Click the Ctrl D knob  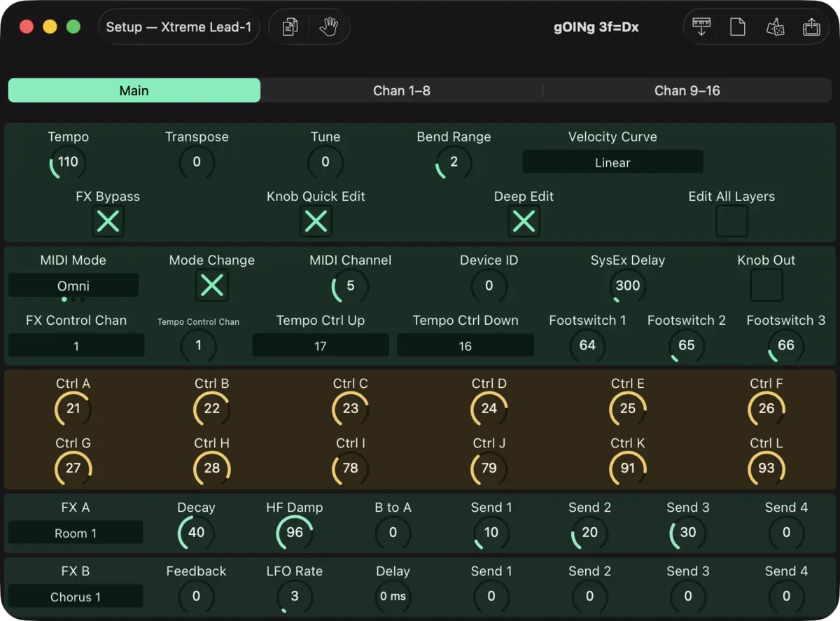[x=489, y=408]
